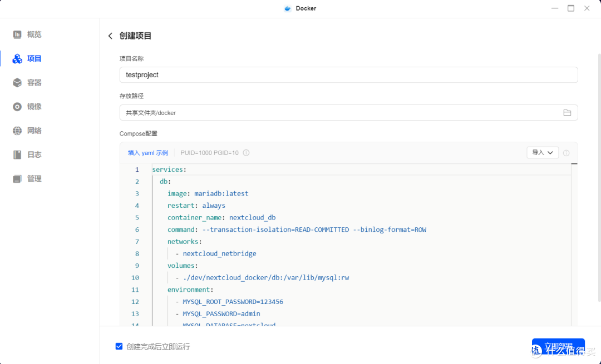Click the line "- nextcloud_netbridge"
The height and width of the screenshot is (364, 601).
click(216, 254)
